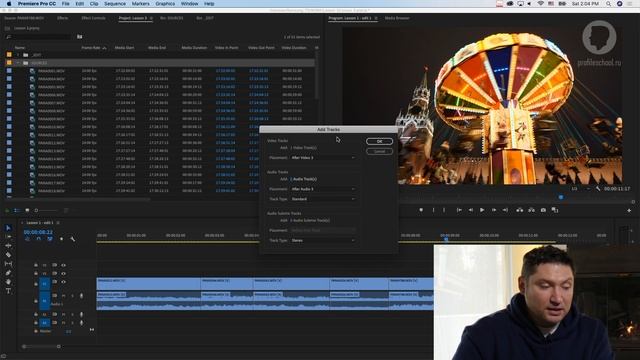
Task: Switch to the Effect Controls tab
Action: pos(93,18)
